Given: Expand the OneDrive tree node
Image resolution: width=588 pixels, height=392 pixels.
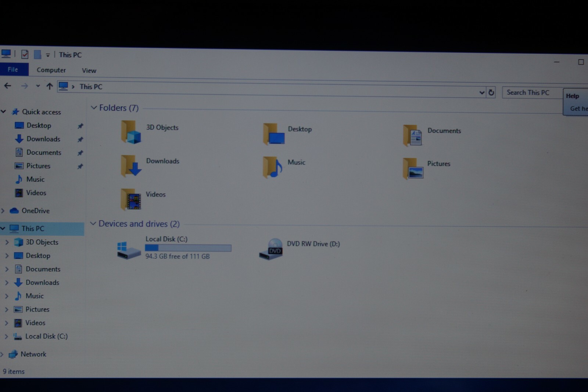Looking at the screenshot, I should point(3,211).
